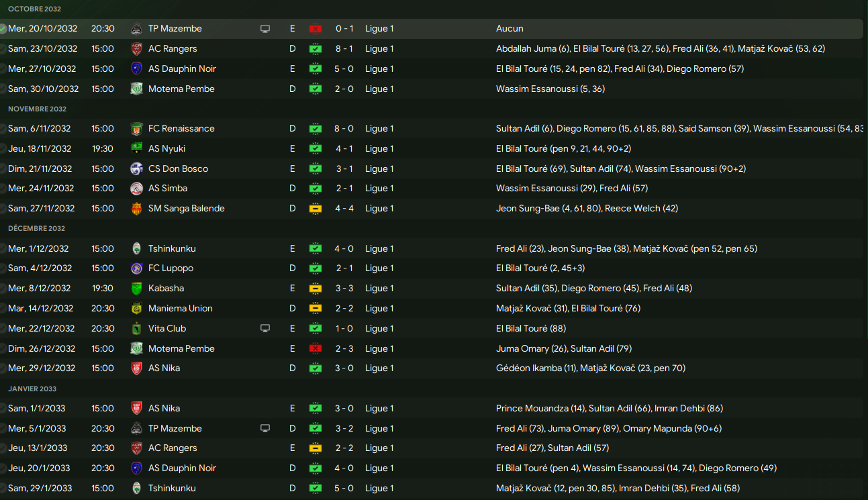This screenshot has height=500, width=868.
Task: Click Ligue 1 on the AS Nyuki row
Action: point(379,149)
